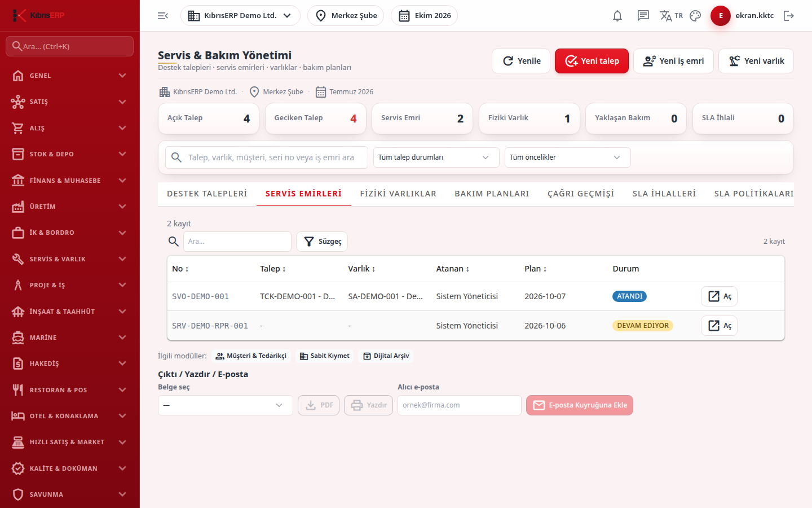Open the messages chat icon
The image size is (812, 508).
pos(643,16)
